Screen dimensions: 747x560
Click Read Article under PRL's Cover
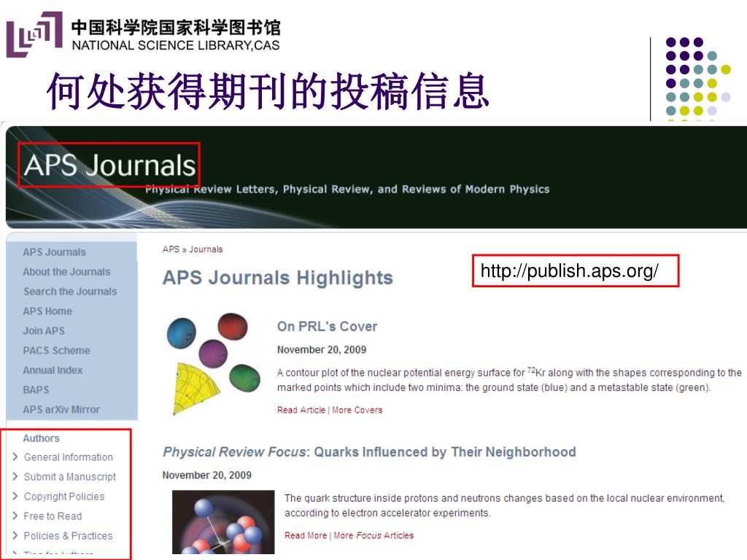coord(301,410)
